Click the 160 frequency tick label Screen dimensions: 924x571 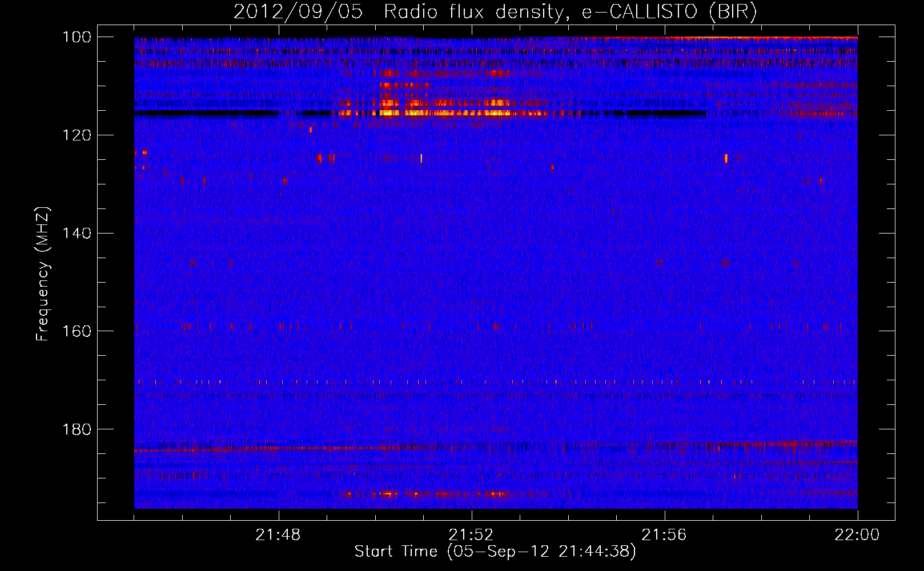77,331
